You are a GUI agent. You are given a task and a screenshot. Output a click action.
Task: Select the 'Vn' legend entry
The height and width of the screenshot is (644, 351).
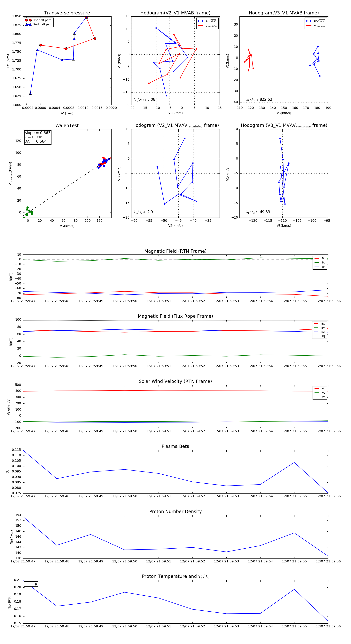320,397
